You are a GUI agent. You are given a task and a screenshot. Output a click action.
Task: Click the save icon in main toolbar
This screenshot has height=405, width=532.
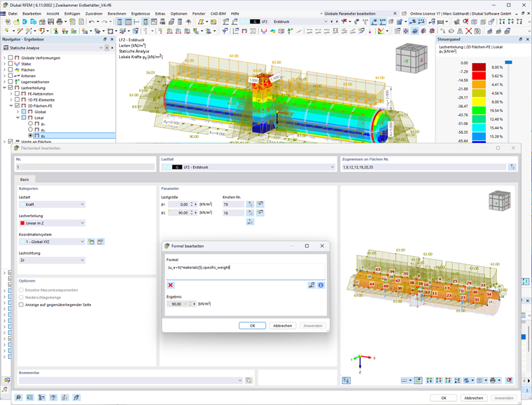51,22
